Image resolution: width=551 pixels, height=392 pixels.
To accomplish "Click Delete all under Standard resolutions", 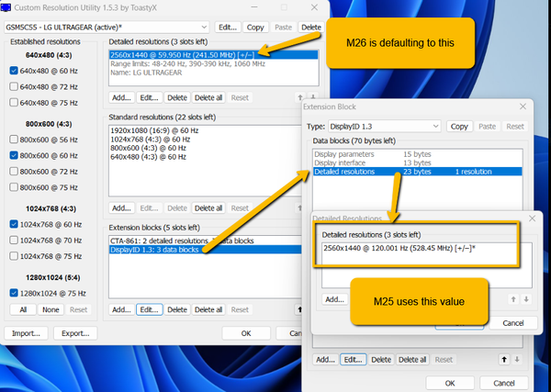I will pos(208,208).
